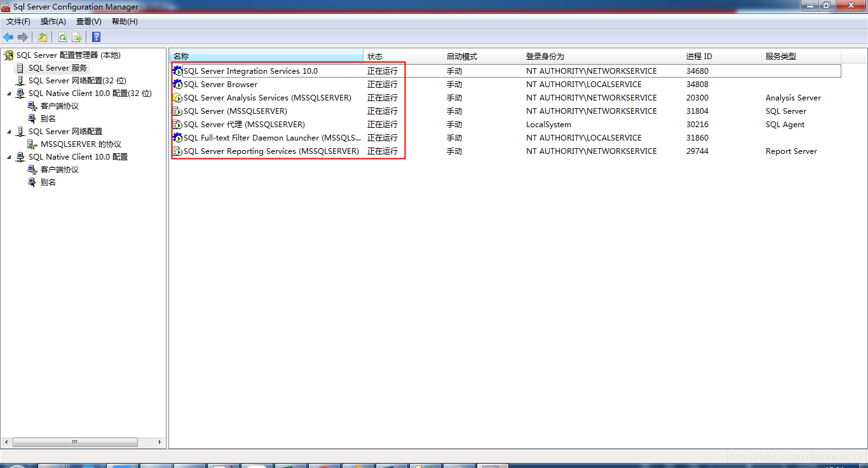Select 别名 under Native Client 配置(32 位)

click(48, 119)
